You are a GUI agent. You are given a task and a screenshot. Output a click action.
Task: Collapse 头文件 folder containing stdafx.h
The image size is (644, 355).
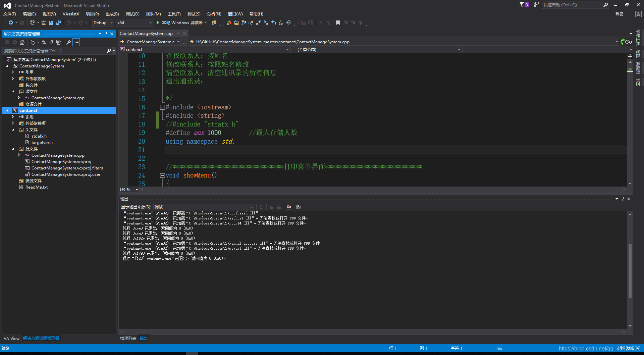tap(13, 130)
